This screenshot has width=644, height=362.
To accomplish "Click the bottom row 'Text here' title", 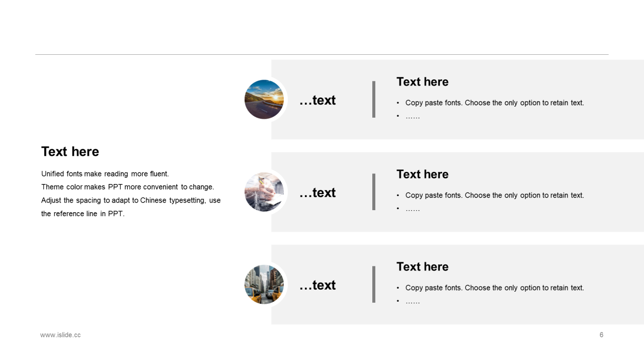I will (x=422, y=266).
